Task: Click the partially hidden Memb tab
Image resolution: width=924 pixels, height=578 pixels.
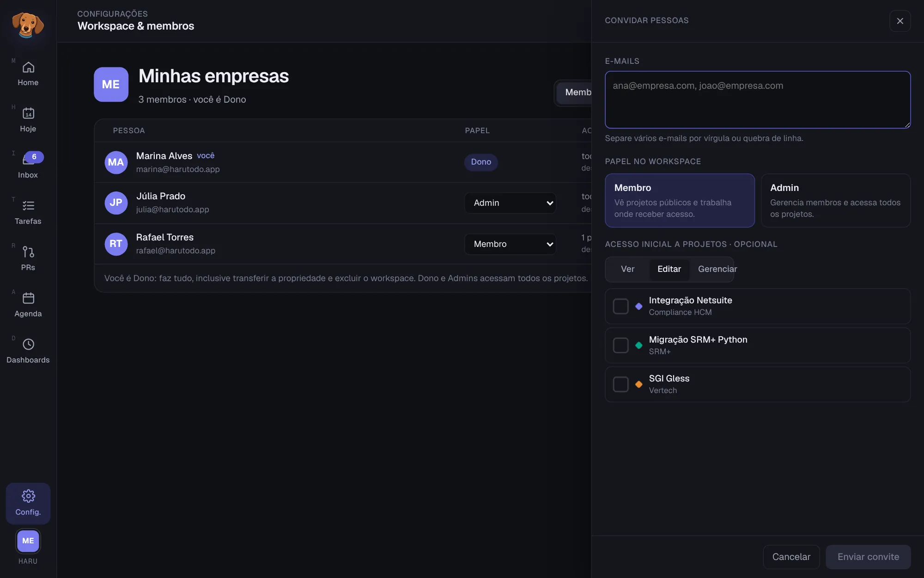Action: click(574, 92)
